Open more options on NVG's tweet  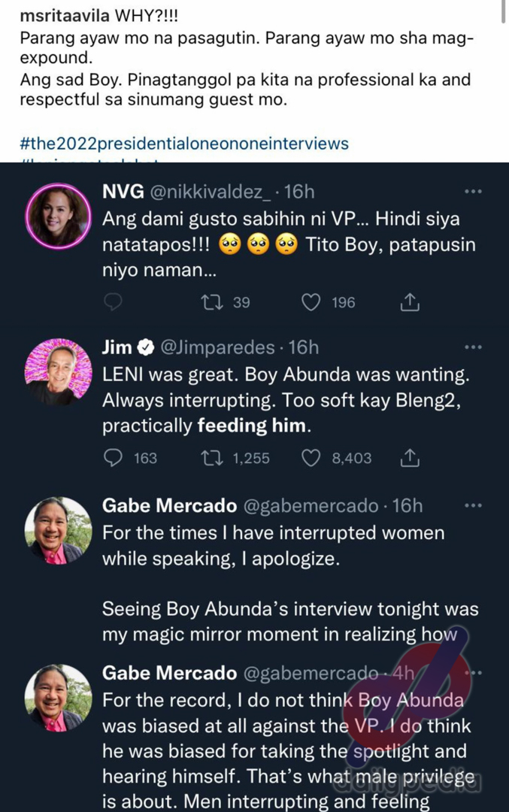click(x=473, y=192)
